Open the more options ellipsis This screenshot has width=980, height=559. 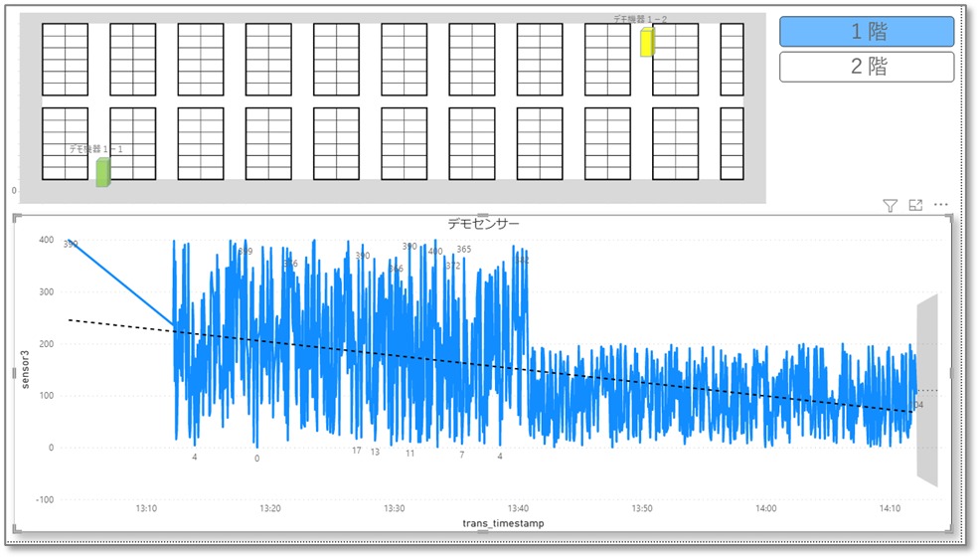pyautogui.click(x=940, y=205)
